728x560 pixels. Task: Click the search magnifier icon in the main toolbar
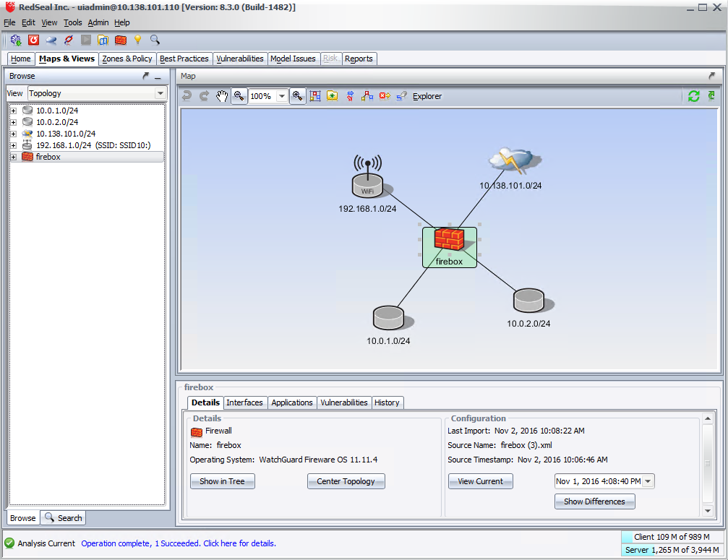tap(153, 40)
